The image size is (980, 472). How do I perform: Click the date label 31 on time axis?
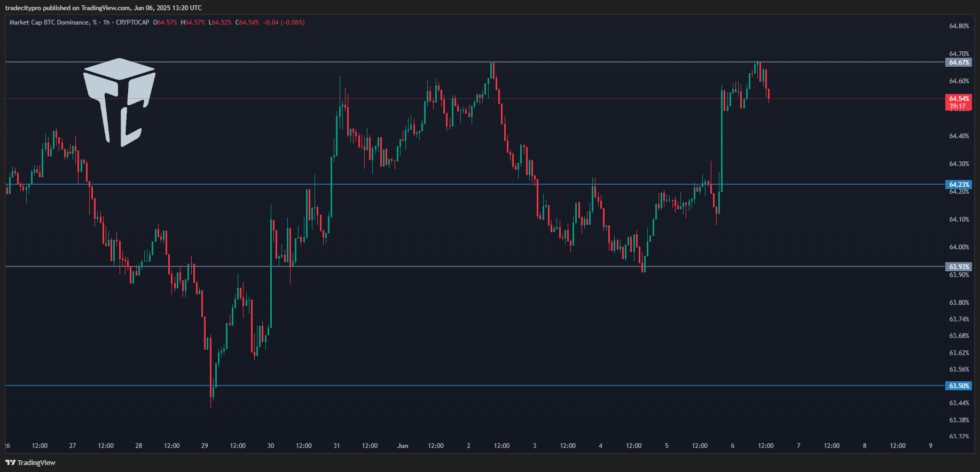tap(336, 446)
